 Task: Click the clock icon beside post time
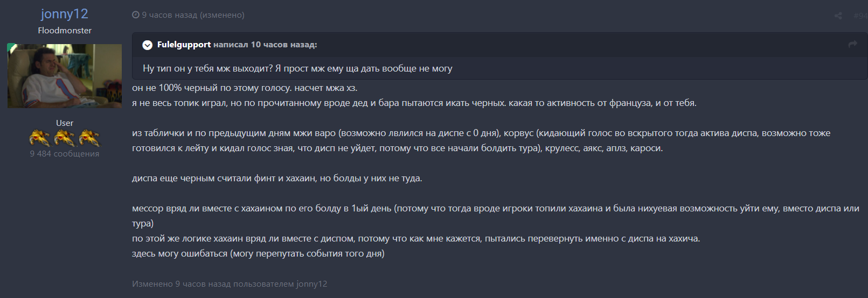click(136, 15)
